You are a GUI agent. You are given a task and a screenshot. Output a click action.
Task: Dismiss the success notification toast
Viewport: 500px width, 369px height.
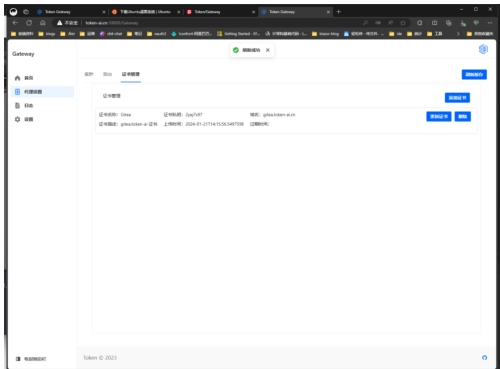[268, 50]
